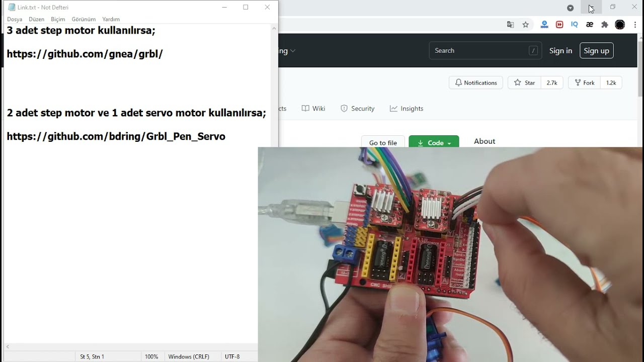Star the GitHub repository
The width and height of the screenshot is (644, 362).
[524, 82]
